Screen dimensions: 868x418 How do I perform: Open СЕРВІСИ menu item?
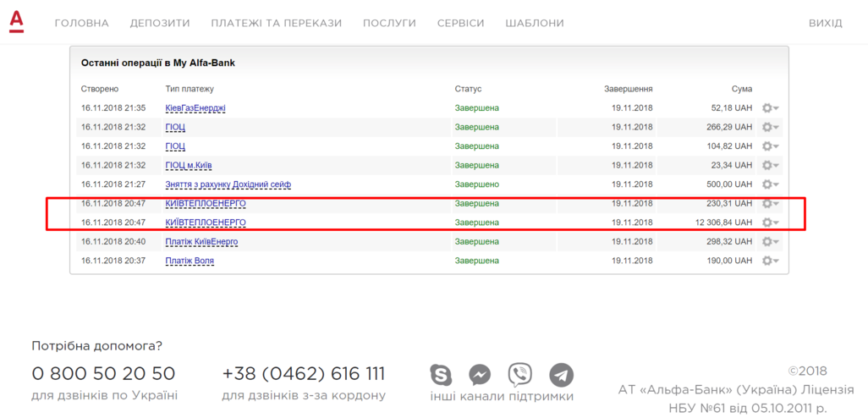click(460, 23)
